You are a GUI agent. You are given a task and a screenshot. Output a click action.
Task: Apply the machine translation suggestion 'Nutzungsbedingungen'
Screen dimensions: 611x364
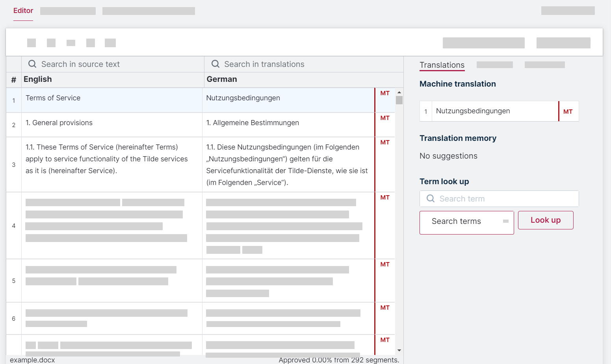click(x=495, y=111)
